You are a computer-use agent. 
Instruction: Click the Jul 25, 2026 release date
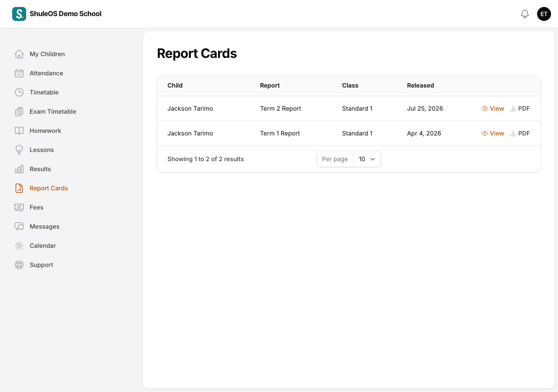tap(425, 108)
